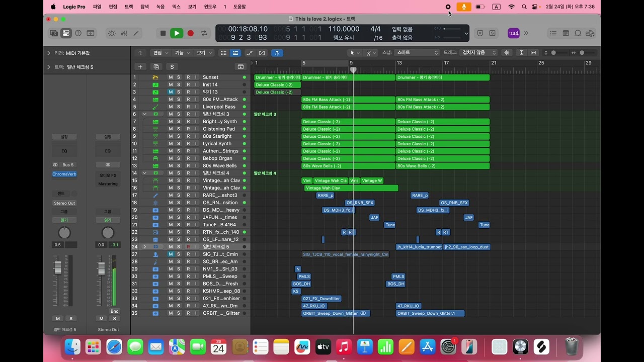Open the 드래그 drag mode dropdown
The image size is (644, 362).
479,53
